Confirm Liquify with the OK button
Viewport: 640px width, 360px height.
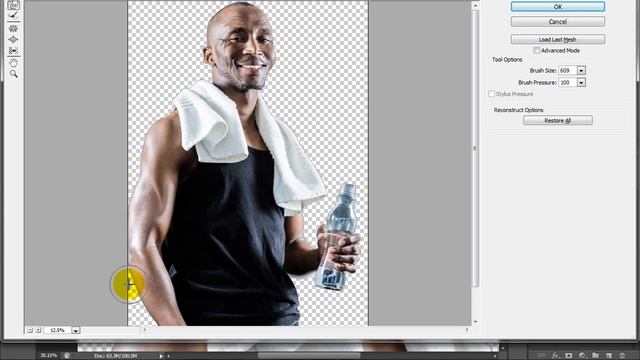pyautogui.click(x=558, y=7)
